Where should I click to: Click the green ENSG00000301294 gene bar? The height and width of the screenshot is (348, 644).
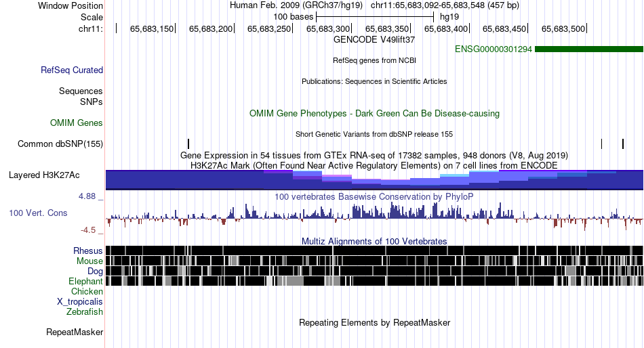click(589, 49)
